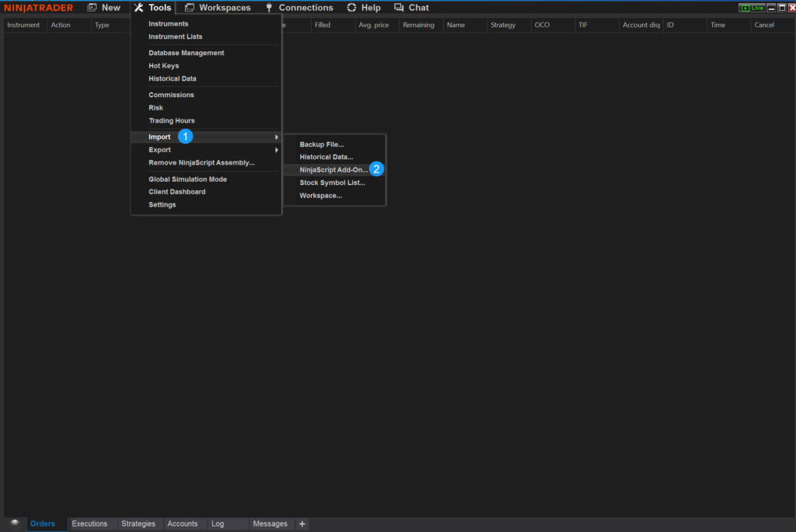
Task: Click the Chat bubble icon
Action: 399,8
